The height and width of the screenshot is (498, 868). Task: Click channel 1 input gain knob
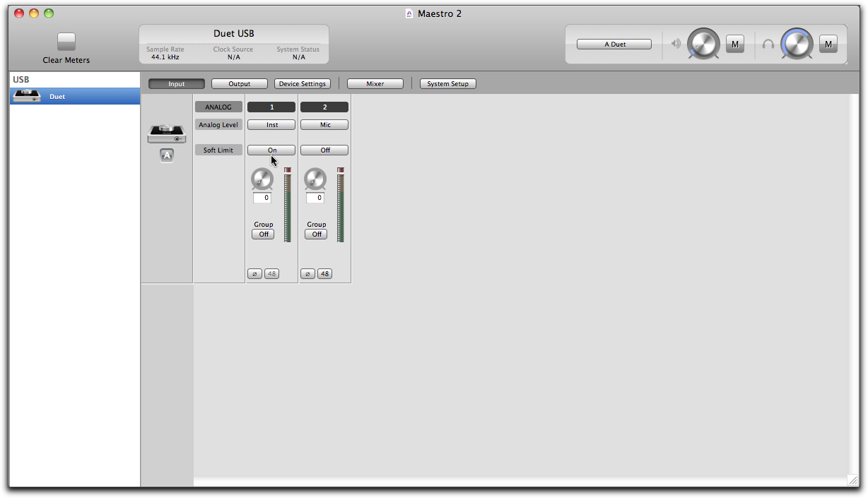click(x=262, y=179)
